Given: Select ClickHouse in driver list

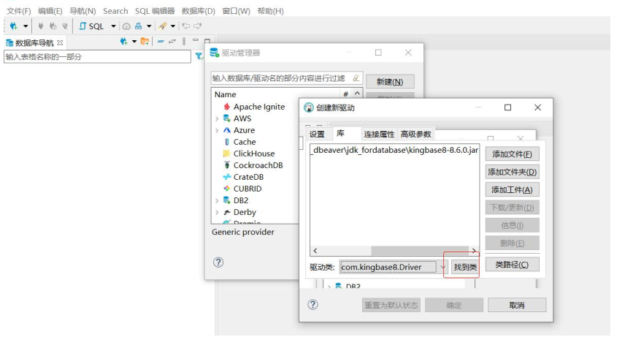Looking at the screenshot, I should (254, 154).
